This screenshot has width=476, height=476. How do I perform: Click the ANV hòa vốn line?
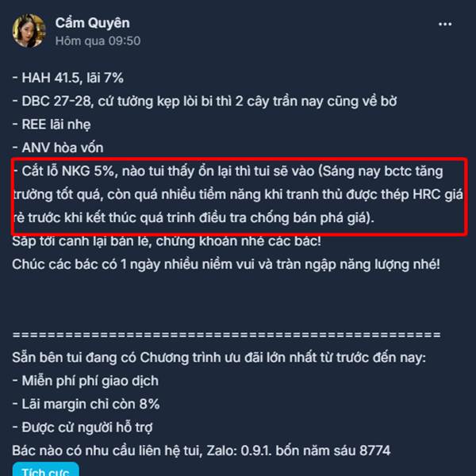point(58,148)
